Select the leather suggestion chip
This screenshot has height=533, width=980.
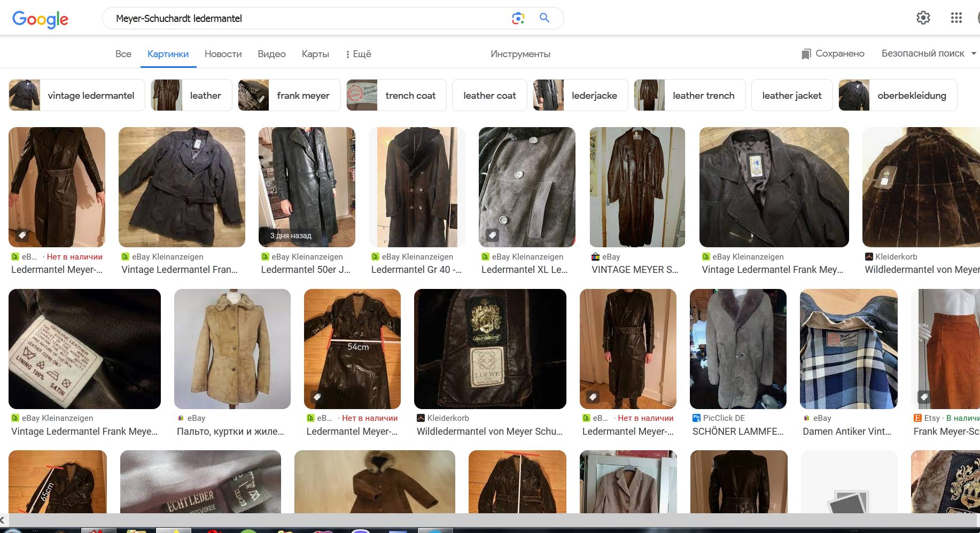[191, 95]
